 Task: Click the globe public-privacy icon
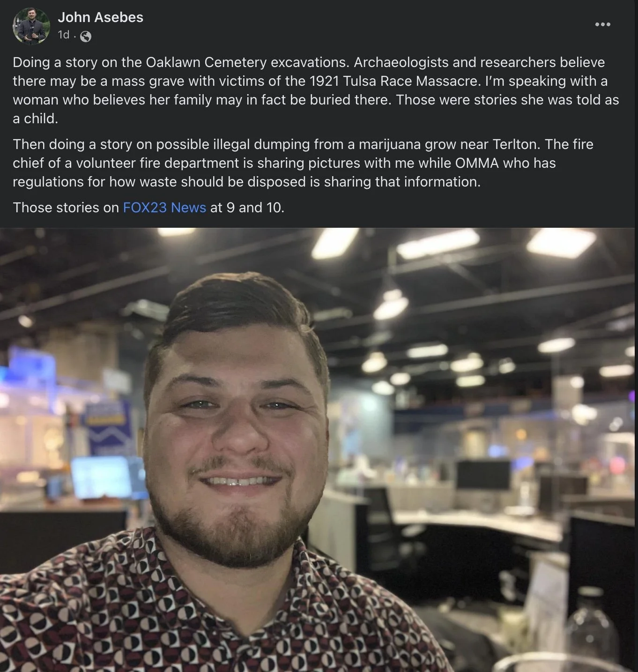pyautogui.click(x=86, y=36)
